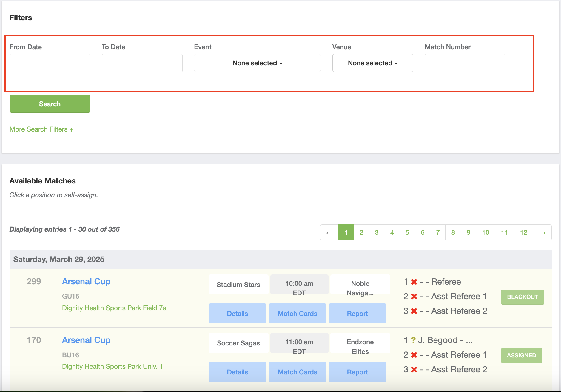561x392 pixels.
Task: Click the next page arrow in pagination
Action: click(x=542, y=232)
